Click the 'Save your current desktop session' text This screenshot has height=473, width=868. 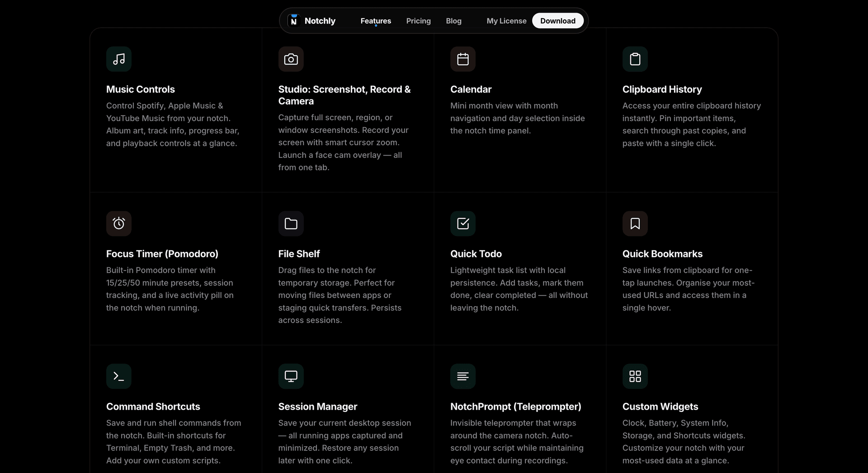344,442
